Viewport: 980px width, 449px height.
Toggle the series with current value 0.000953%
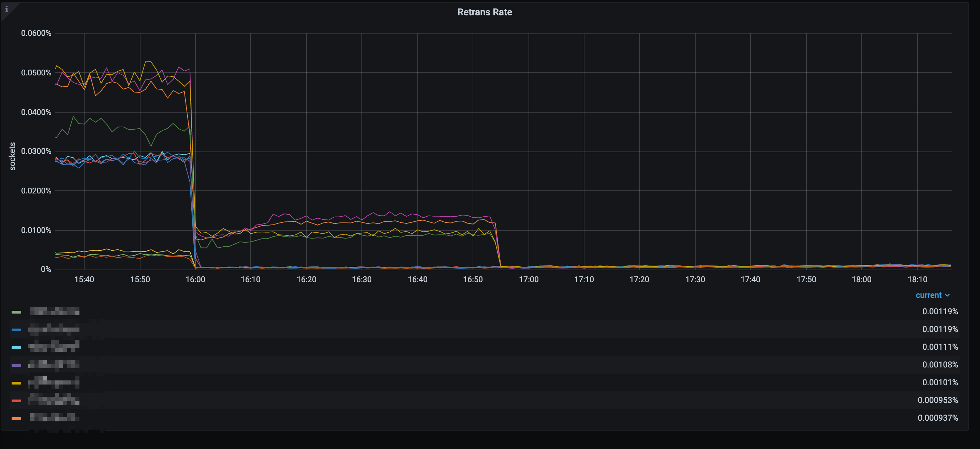(54, 400)
